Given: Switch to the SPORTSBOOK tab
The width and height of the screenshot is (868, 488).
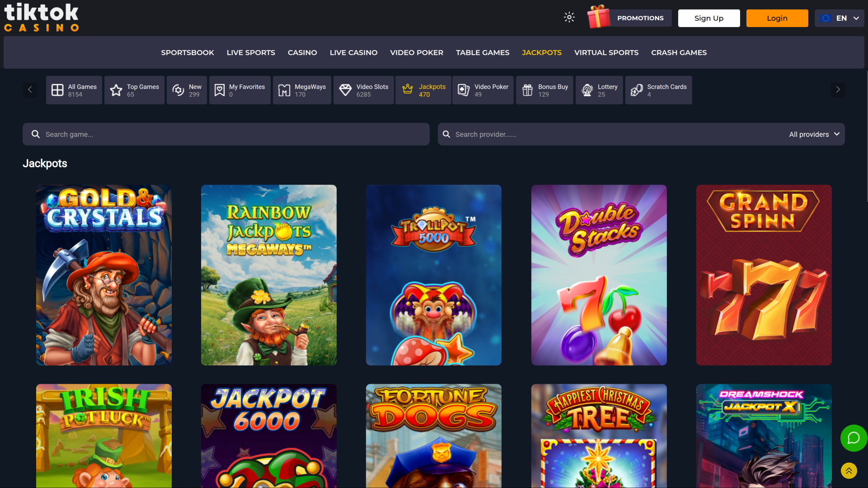Looking at the screenshot, I should click(187, 52).
